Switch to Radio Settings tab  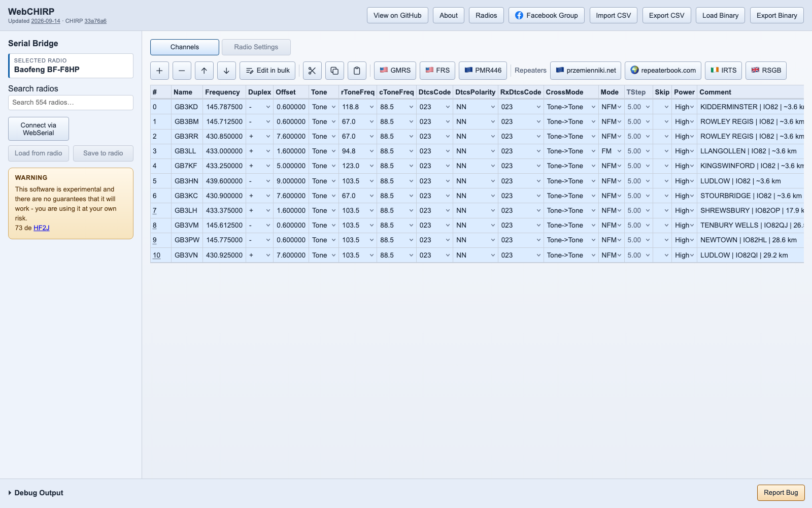[x=256, y=47]
